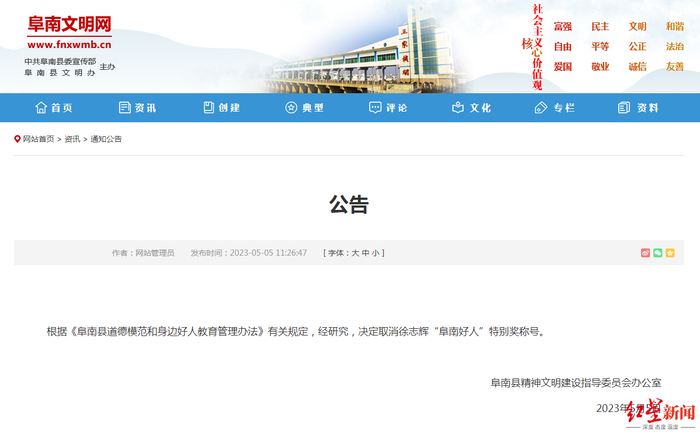Set font size to 中
The width and height of the screenshot is (700, 436).
pos(366,253)
